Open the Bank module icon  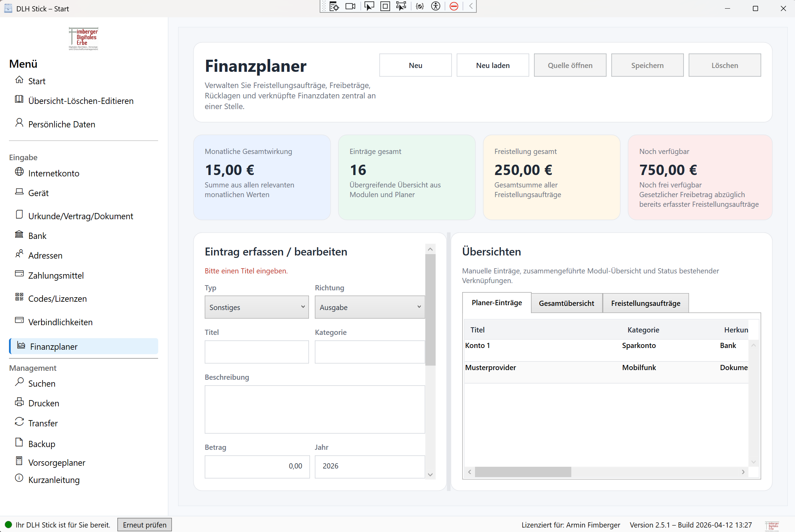[x=19, y=234]
